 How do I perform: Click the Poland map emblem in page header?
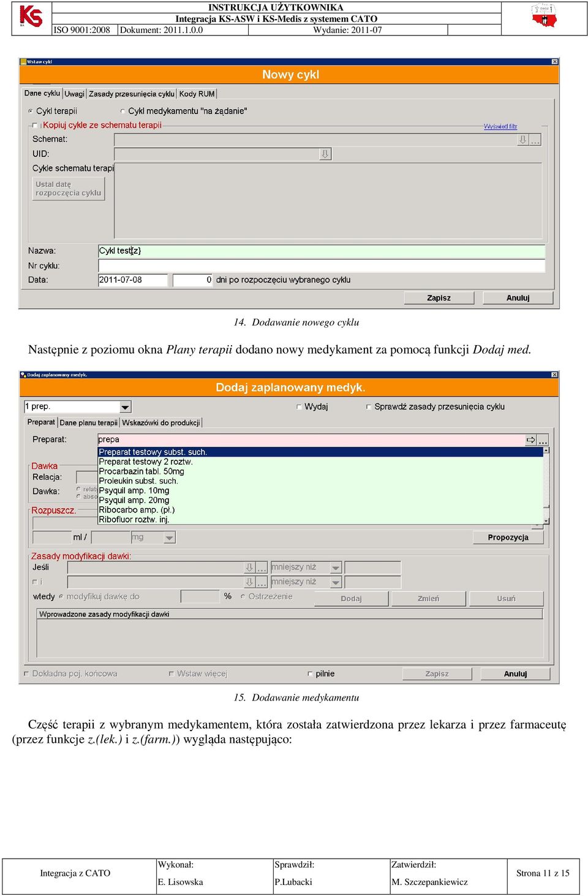pos(544,17)
